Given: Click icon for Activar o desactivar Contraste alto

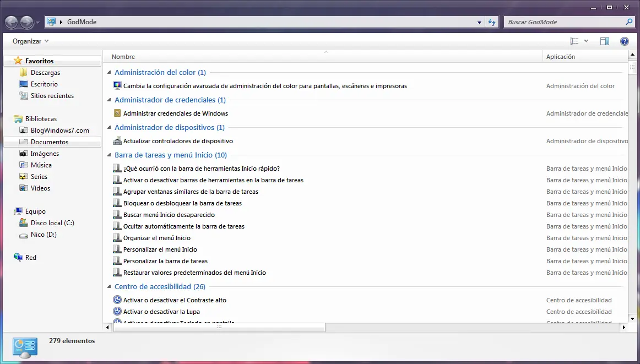Looking at the screenshot, I should click(x=117, y=300).
